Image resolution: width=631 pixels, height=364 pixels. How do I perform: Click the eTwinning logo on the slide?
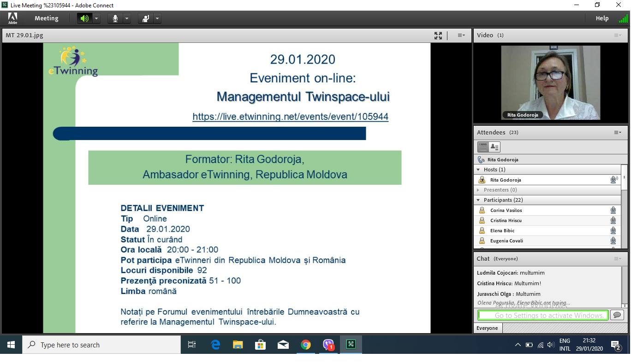pyautogui.click(x=73, y=61)
